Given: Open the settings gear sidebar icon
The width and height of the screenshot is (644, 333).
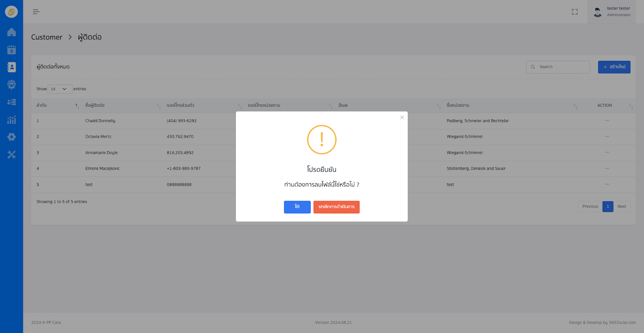Looking at the screenshot, I should [11, 137].
